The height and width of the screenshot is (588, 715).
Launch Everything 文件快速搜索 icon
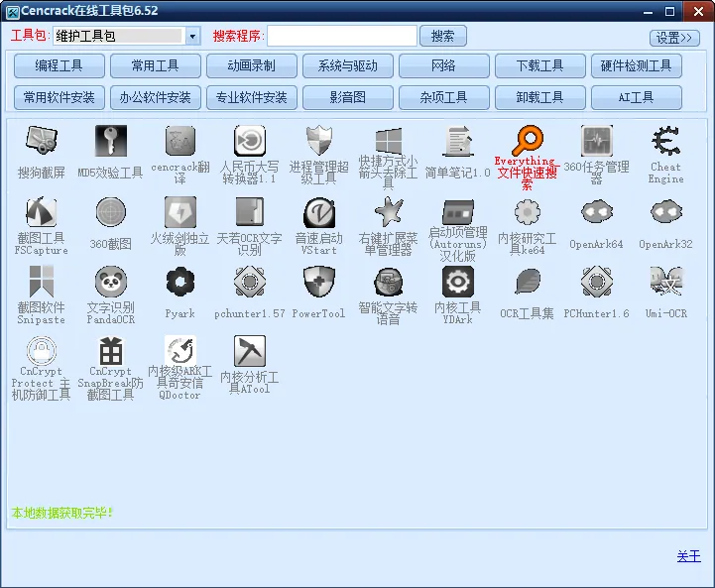[528, 141]
